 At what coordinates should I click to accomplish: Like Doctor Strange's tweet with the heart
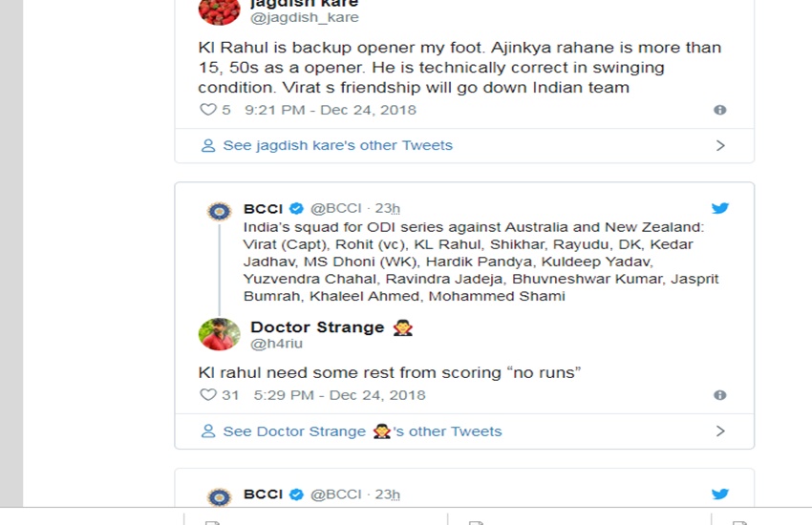208,395
